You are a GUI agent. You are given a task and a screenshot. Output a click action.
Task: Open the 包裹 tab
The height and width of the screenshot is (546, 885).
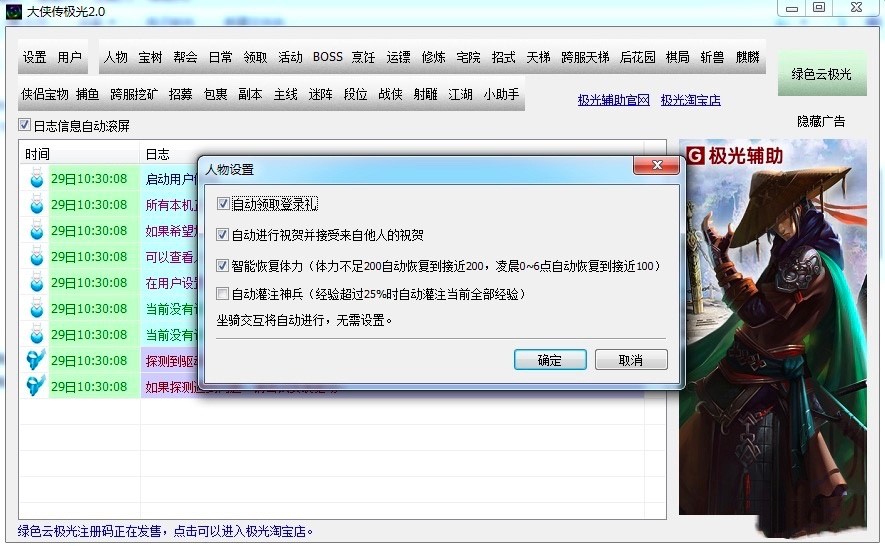[x=216, y=94]
